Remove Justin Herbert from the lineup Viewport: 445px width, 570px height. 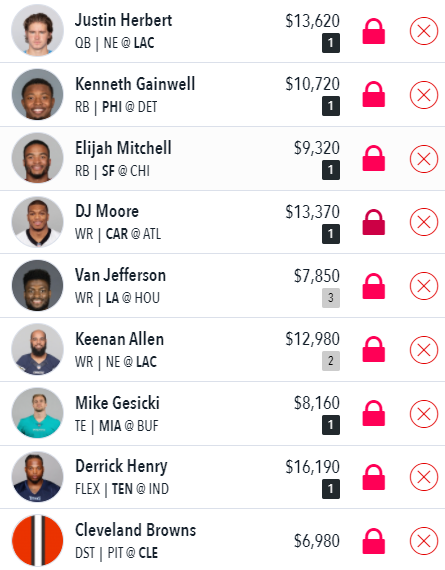pos(424,31)
